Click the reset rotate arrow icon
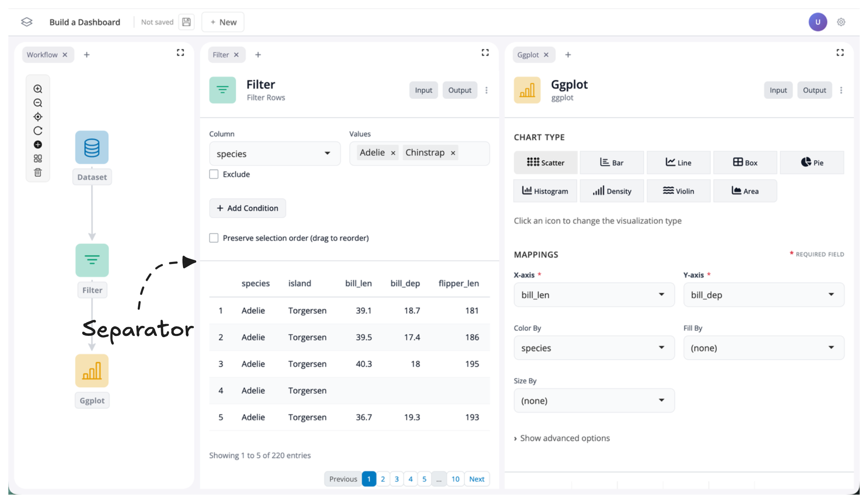This screenshot has width=868, height=503. click(x=38, y=131)
